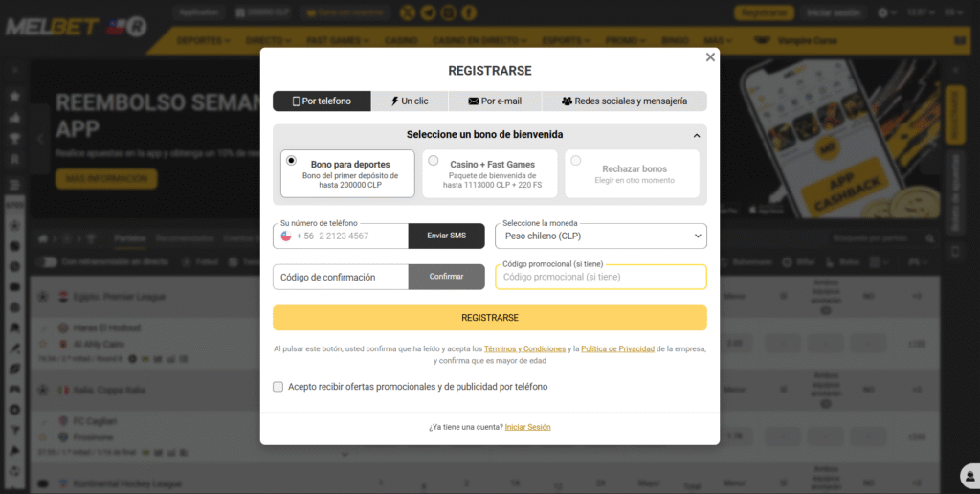The image size is (980, 494).
Task: Open the 'Política de Privacidad' link
Action: [x=617, y=348]
